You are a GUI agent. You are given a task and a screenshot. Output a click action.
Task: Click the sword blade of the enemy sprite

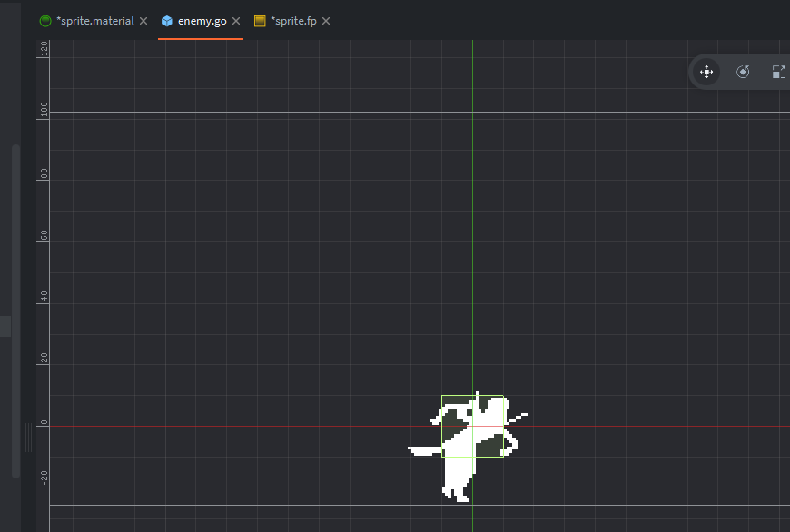(423, 449)
